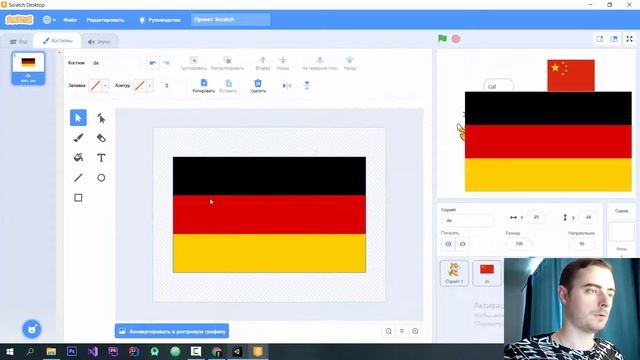Open the Tutorials menu item
Viewport: 640px width, 360px height.
(160, 20)
